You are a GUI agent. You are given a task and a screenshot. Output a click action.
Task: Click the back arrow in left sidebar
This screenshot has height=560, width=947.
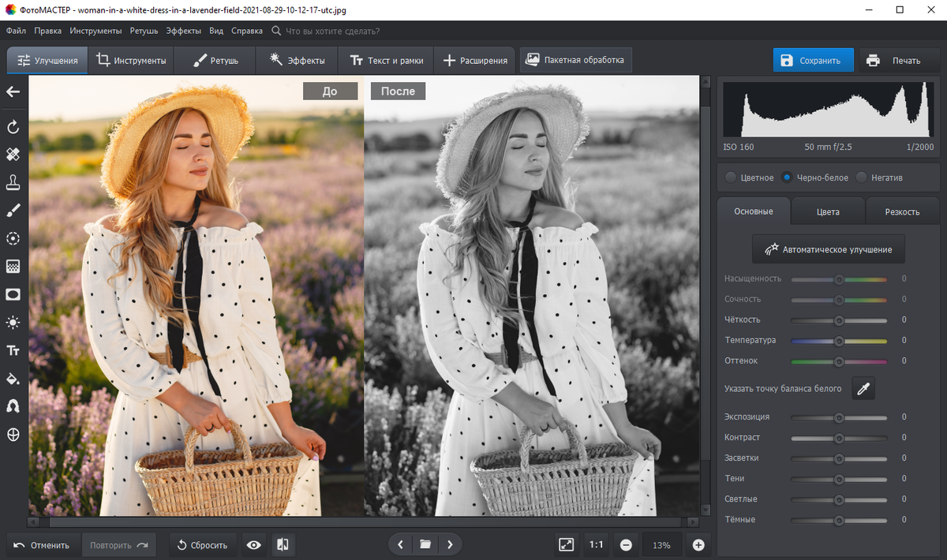[13, 91]
